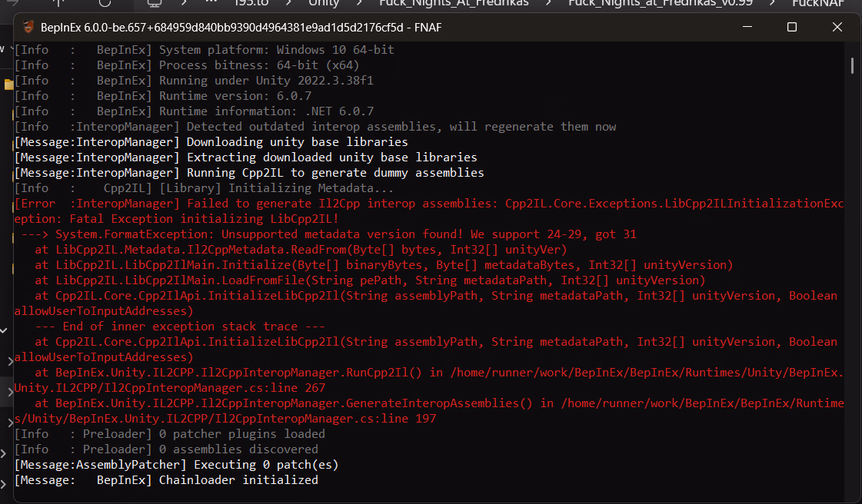Maximize the BepInEx console window

tap(792, 27)
